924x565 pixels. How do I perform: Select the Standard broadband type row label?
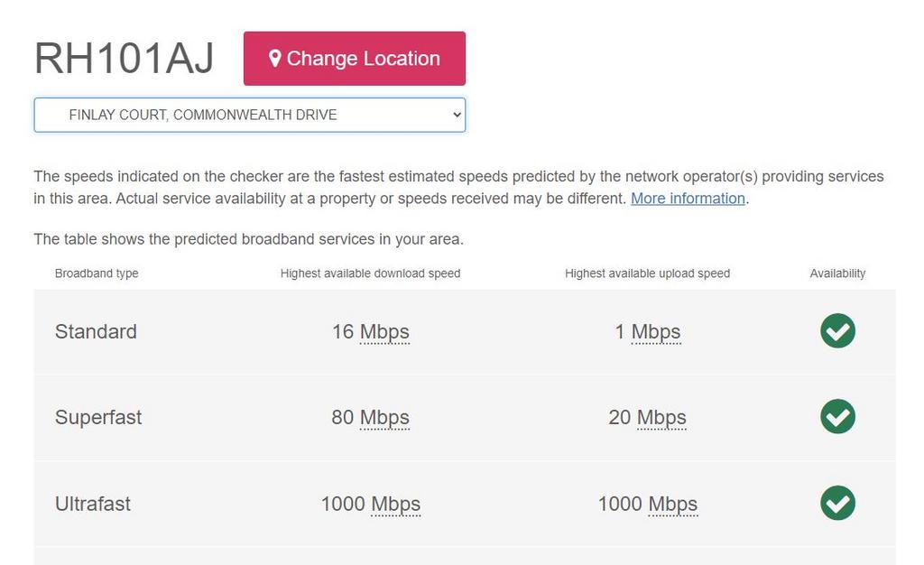(96, 332)
